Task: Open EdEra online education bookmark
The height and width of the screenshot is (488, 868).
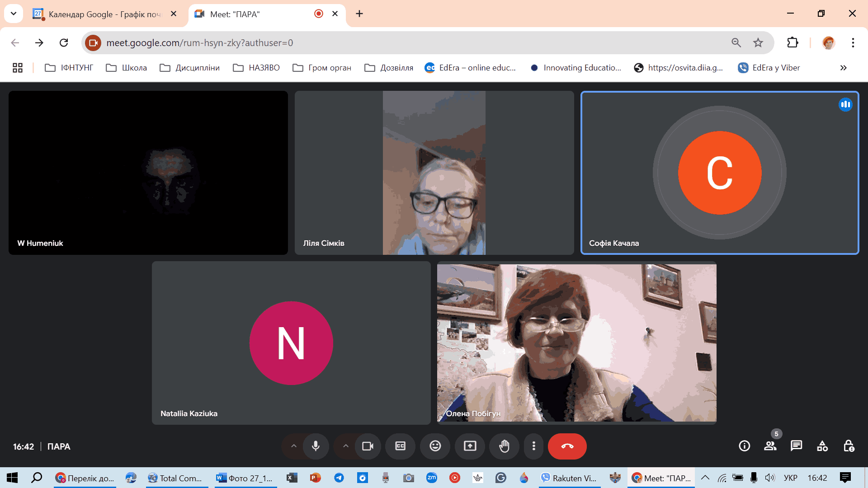Action: tap(470, 68)
